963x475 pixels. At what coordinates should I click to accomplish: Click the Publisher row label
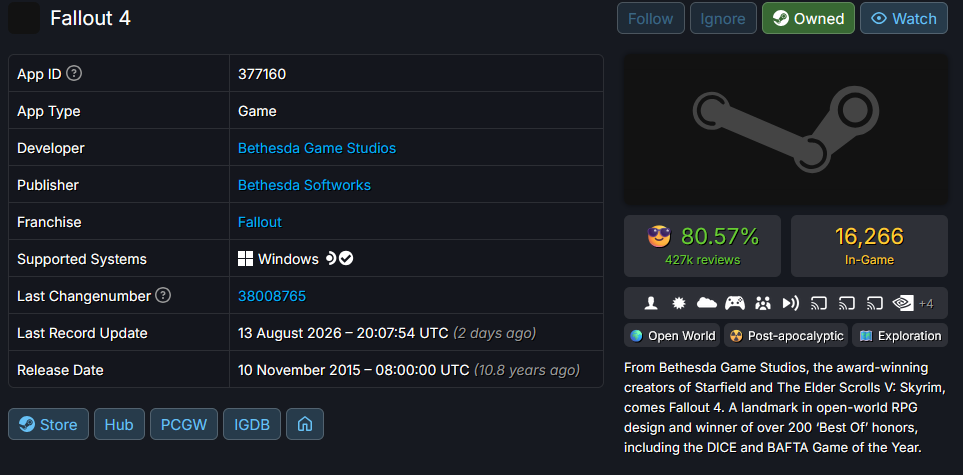pyautogui.click(x=48, y=185)
